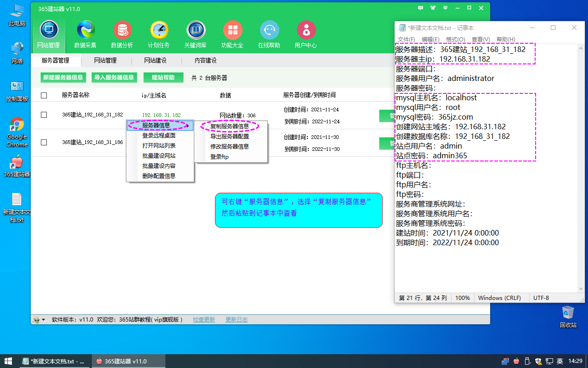Screen dimensions: 588x368
Task: Open the 关键词库 book icon
Action: [x=196, y=35]
